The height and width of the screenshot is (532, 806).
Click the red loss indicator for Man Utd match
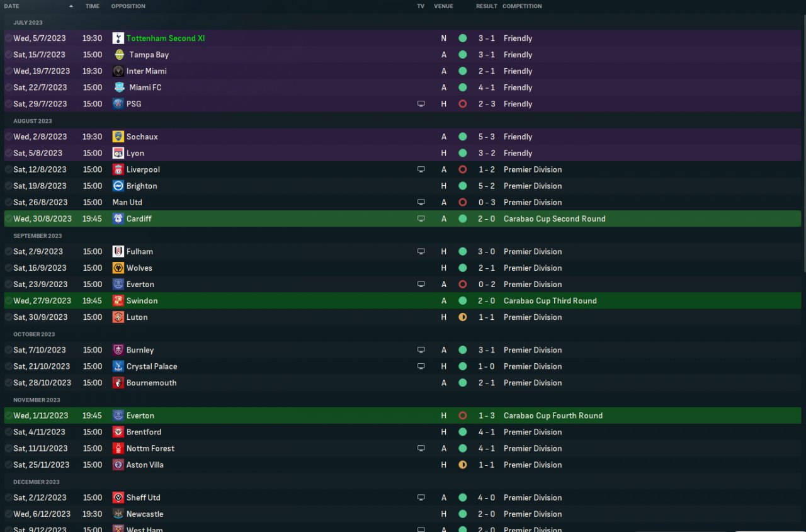[463, 202]
